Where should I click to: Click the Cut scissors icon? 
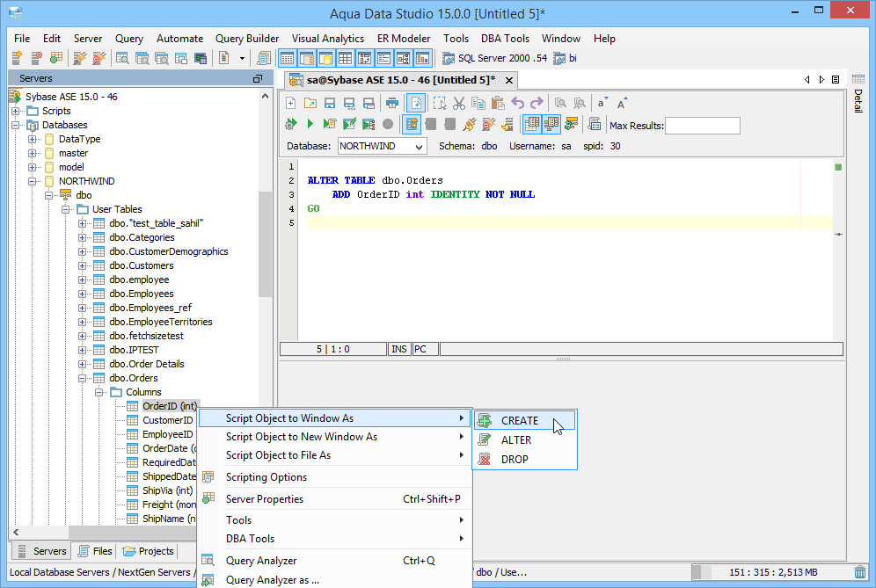[x=459, y=104]
